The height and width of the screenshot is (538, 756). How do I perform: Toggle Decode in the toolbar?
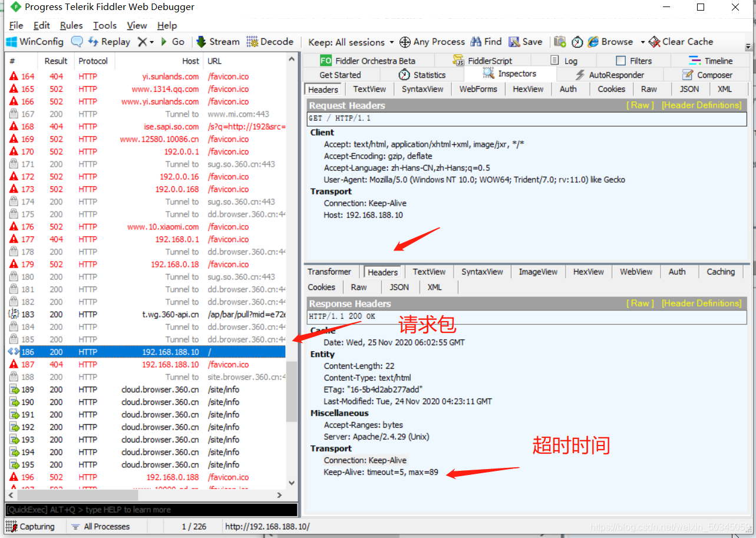(270, 42)
